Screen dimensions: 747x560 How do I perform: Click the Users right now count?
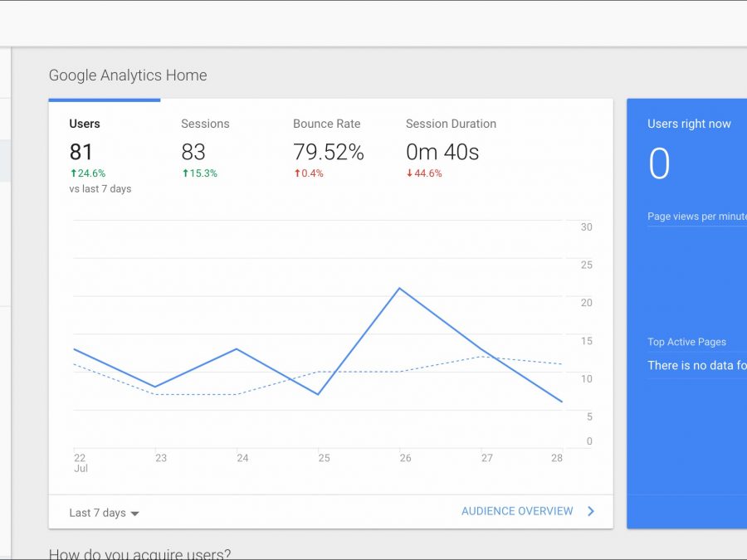(659, 163)
